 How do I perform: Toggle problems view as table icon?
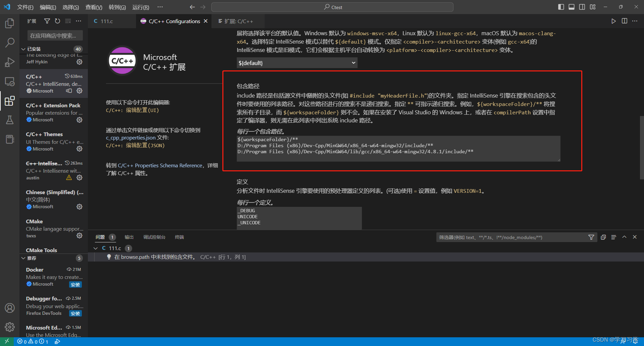pos(613,237)
